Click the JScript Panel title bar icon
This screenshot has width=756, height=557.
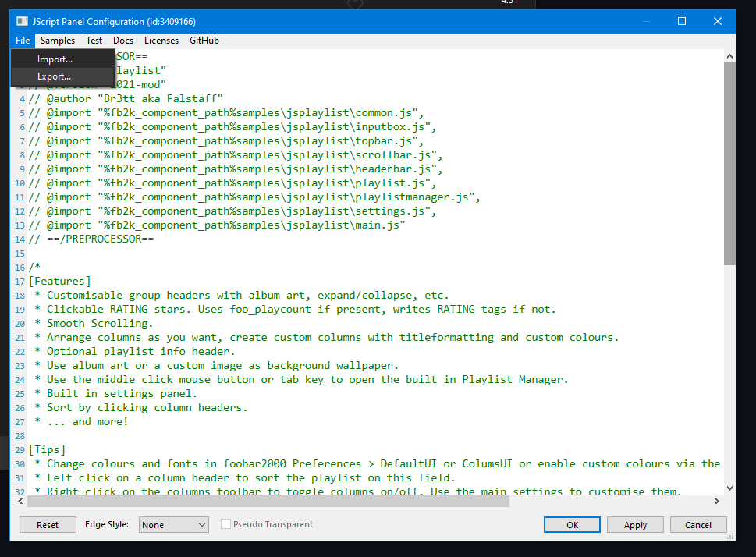pyautogui.click(x=20, y=21)
